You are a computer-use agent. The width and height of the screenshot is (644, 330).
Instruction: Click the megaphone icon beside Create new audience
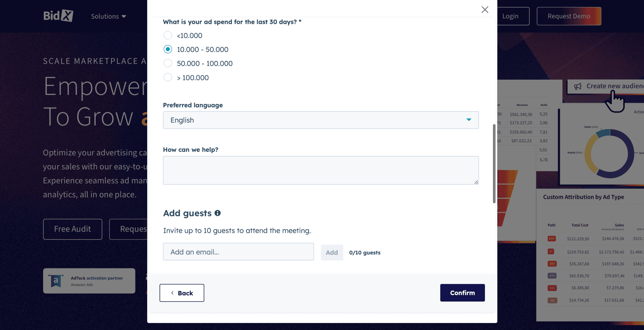tap(578, 86)
